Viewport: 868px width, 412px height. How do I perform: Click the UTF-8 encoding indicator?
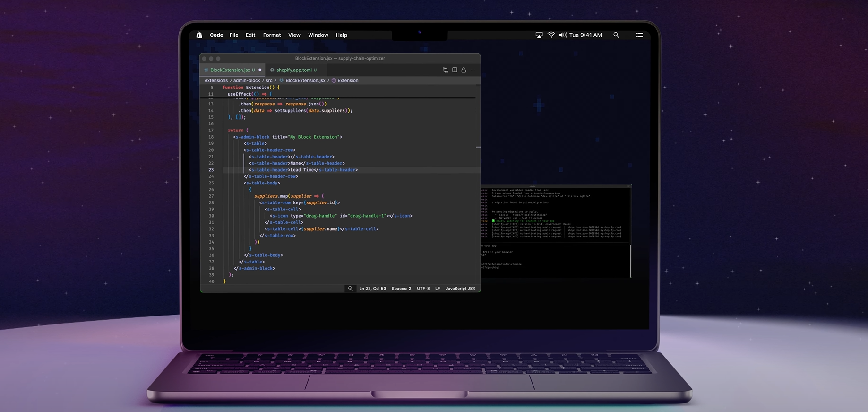[423, 289]
